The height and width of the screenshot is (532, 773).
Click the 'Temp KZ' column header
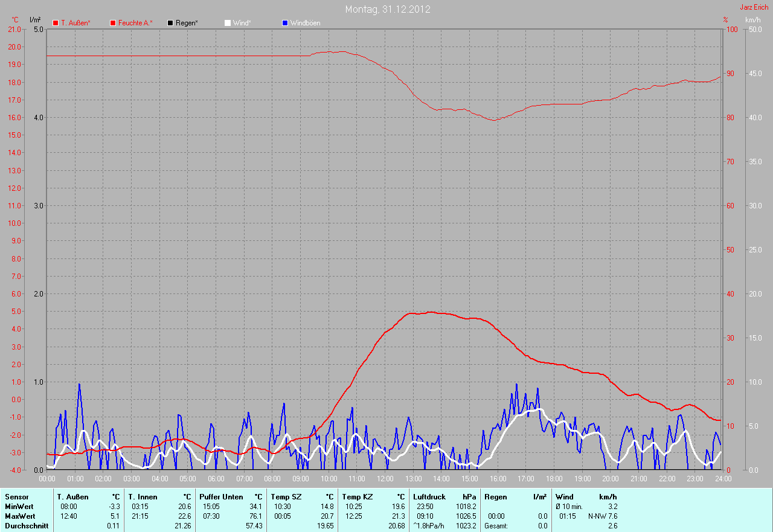356,497
